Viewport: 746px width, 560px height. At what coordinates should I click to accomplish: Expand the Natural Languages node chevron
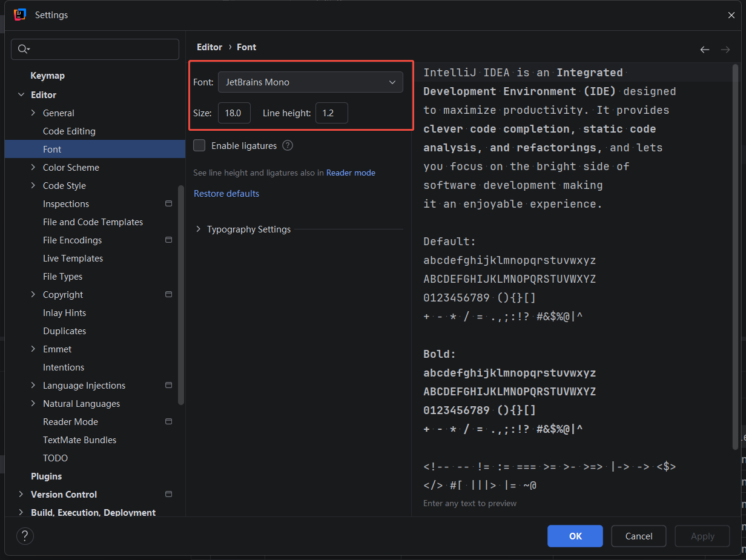33,404
